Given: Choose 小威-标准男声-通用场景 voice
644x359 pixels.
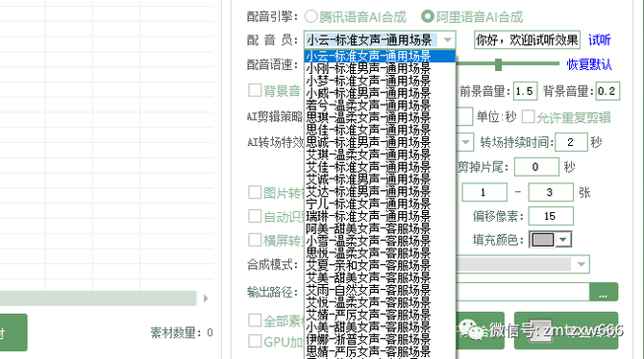Looking at the screenshot, I should click(x=380, y=93).
